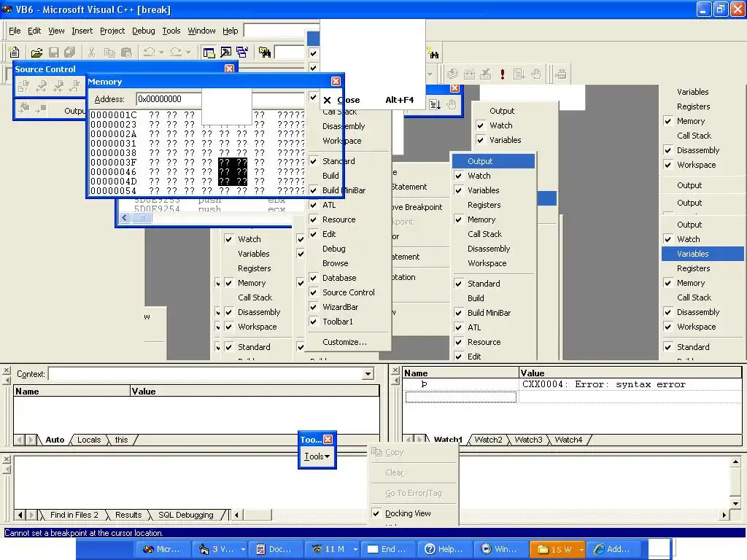Click the Paste clipboard icon
Image resolution: width=747 pixels, height=560 pixels.
[127, 52]
